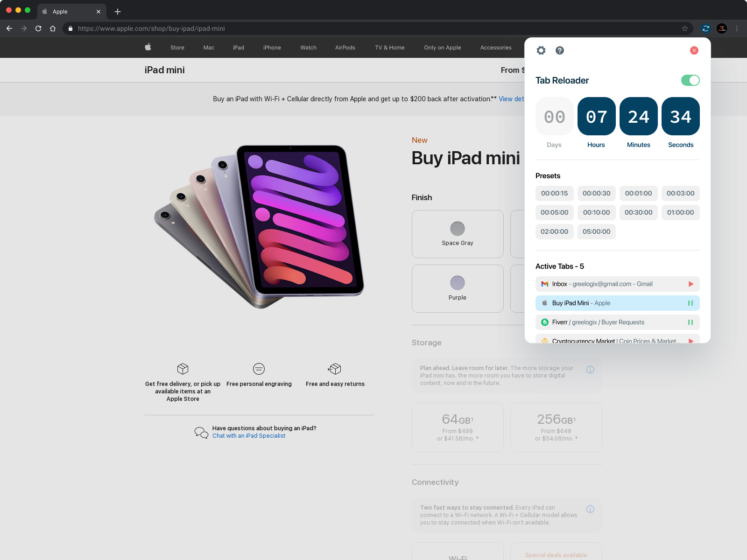
Task: Pause reloading the Fiverr Buyer Requests tab
Action: tap(691, 322)
